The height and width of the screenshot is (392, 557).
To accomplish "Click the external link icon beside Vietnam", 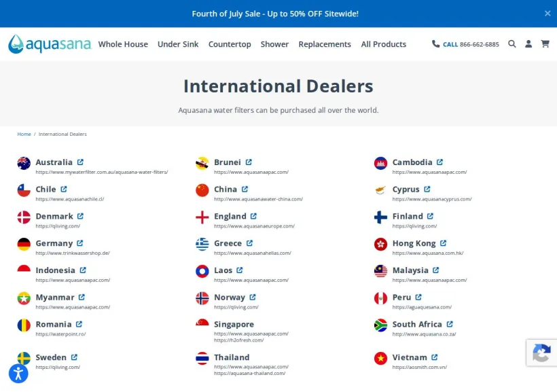I will (435, 357).
